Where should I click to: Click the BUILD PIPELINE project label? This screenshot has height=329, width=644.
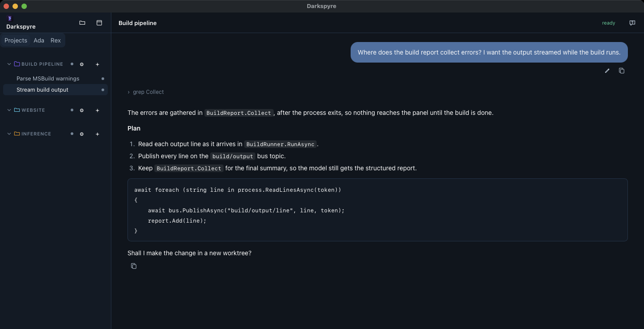[x=42, y=64]
